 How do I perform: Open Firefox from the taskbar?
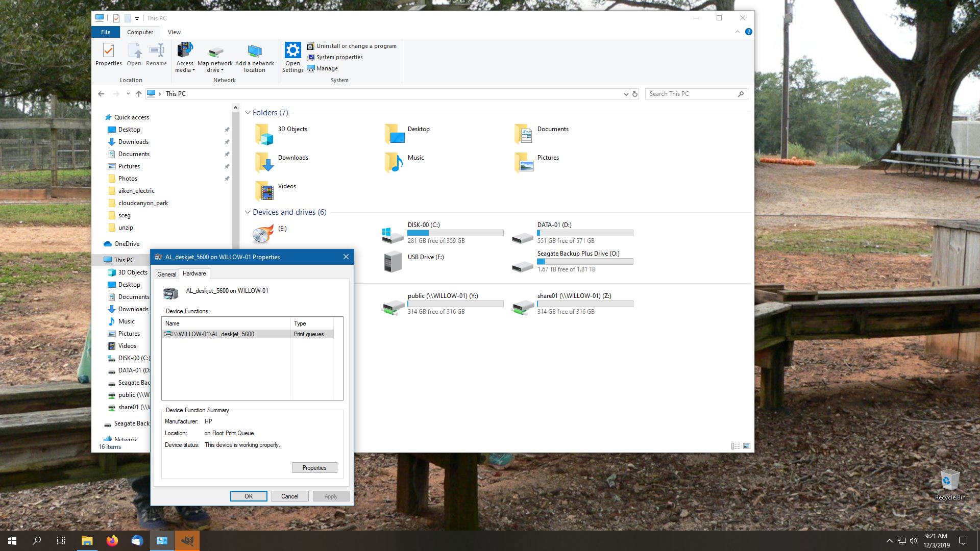[112, 540]
